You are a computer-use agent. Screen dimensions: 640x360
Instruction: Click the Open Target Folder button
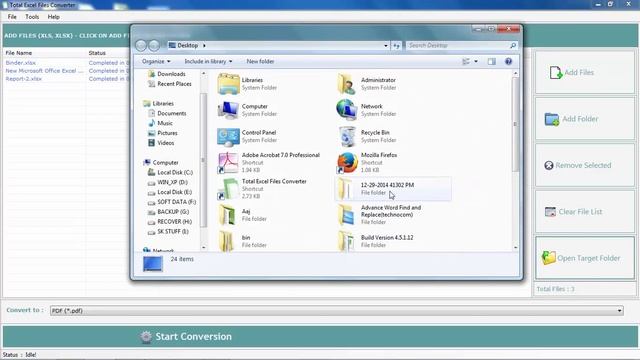(585, 258)
